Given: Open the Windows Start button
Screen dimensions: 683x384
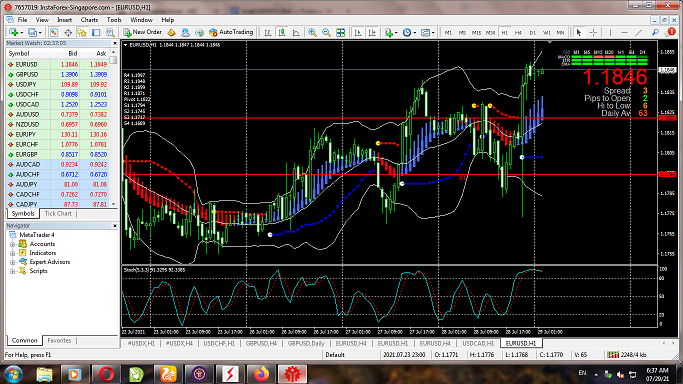Looking at the screenshot, I should [13, 374].
